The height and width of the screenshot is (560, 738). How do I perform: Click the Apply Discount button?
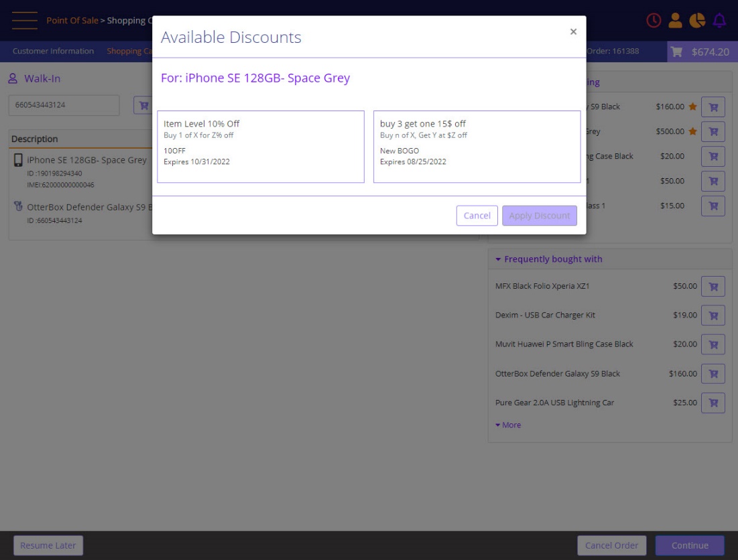point(540,215)
